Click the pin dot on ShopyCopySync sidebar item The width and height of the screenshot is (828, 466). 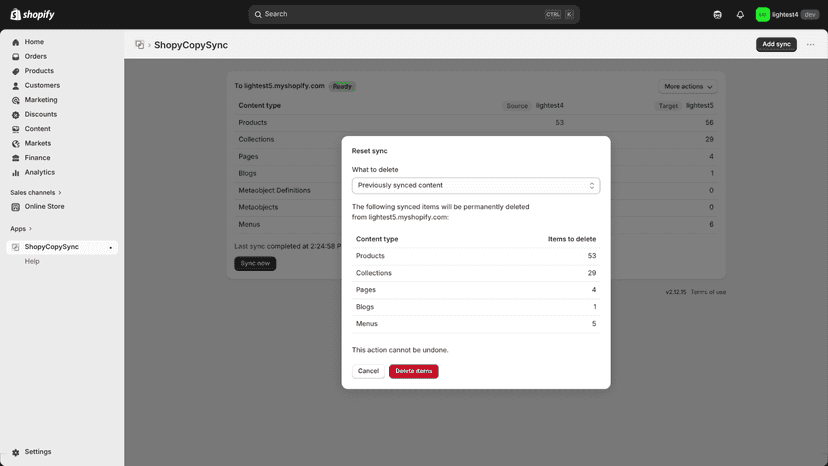[110, 248]
